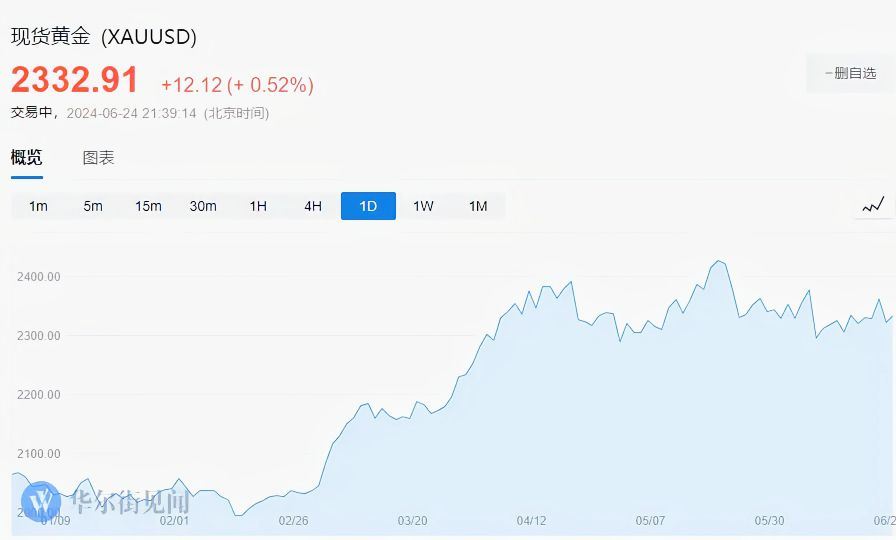Viewport: 896px width, 540px height.
Task: Click the 04/12 date axis label
Action: pyautogui.click(x=531, y=521)
